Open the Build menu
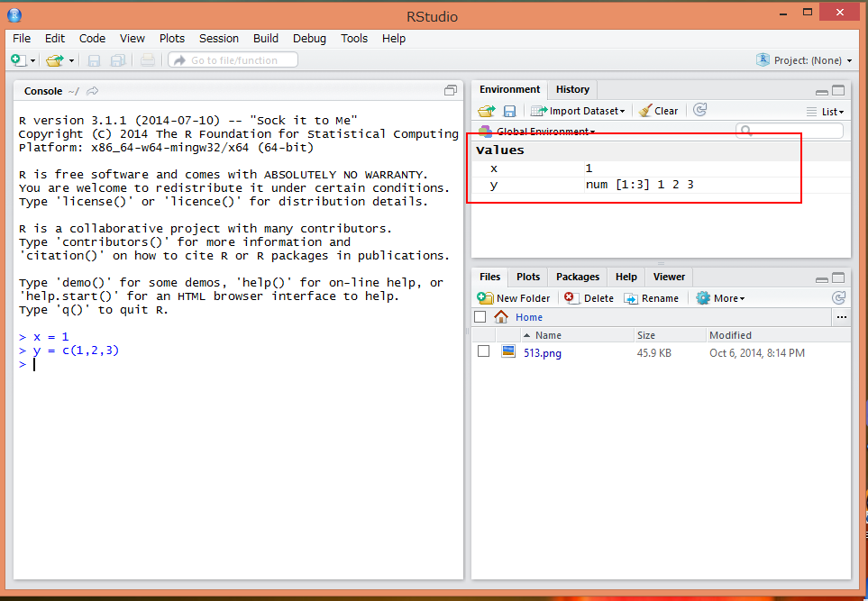 tap(266, 38)
